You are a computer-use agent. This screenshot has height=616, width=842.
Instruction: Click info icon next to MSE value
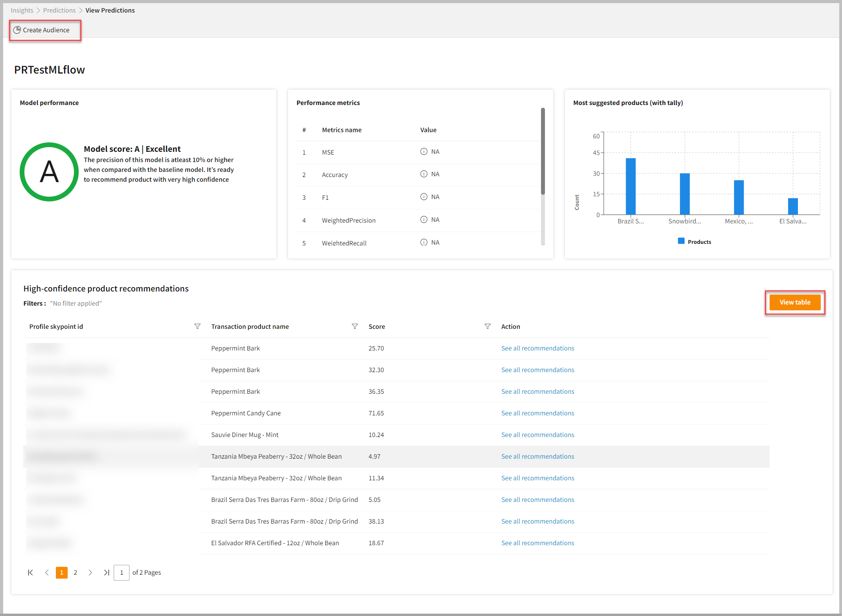coord(424,151)
